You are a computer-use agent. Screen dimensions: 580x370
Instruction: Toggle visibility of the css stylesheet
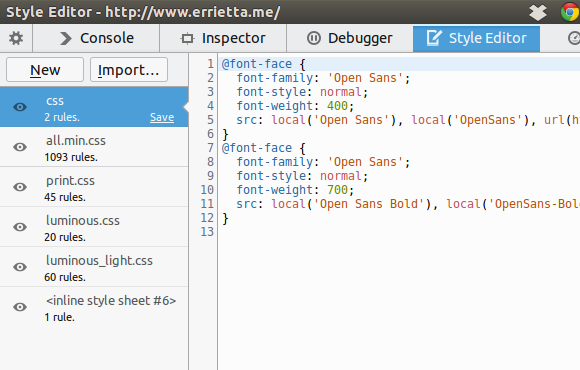coord(20,107)
